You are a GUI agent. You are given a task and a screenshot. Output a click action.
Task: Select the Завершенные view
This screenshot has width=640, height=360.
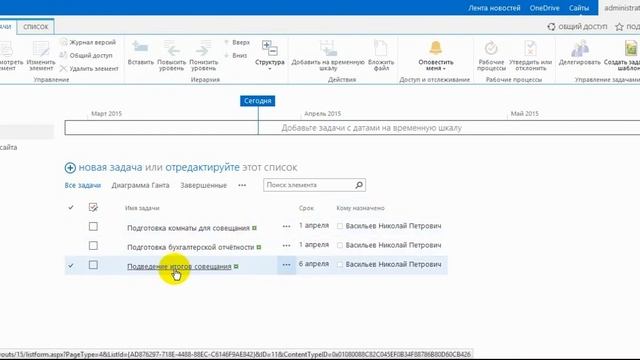[x=203, y=185]
